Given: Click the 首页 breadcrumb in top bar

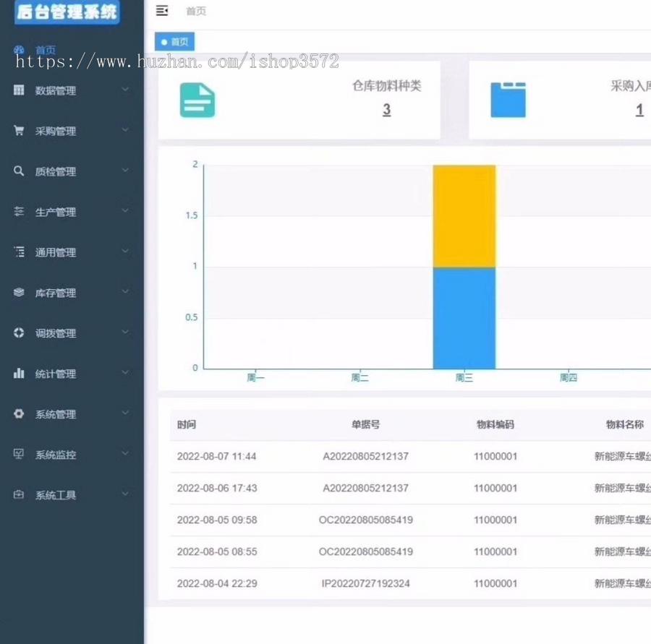Looking at the screenshot, I should (196, 12).
